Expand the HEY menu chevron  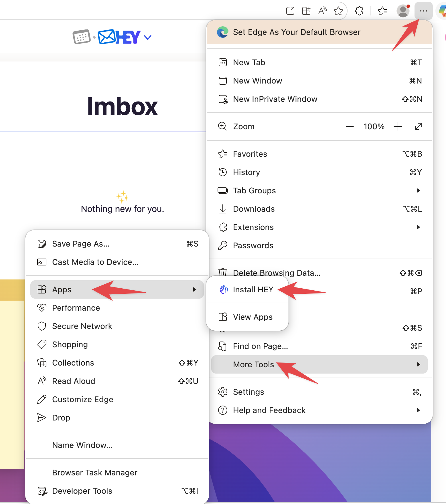pos(148,37)
